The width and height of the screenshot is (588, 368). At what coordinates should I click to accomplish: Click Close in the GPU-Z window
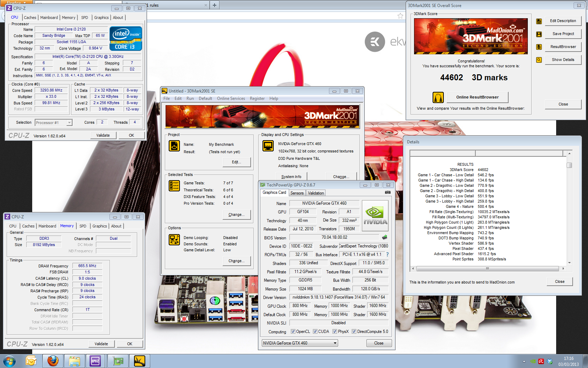pyautogui.click(x=379, y=343)
